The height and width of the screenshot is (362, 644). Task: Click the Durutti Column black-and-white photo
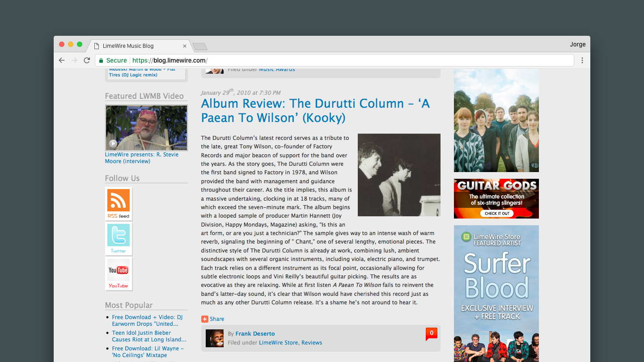399,175
